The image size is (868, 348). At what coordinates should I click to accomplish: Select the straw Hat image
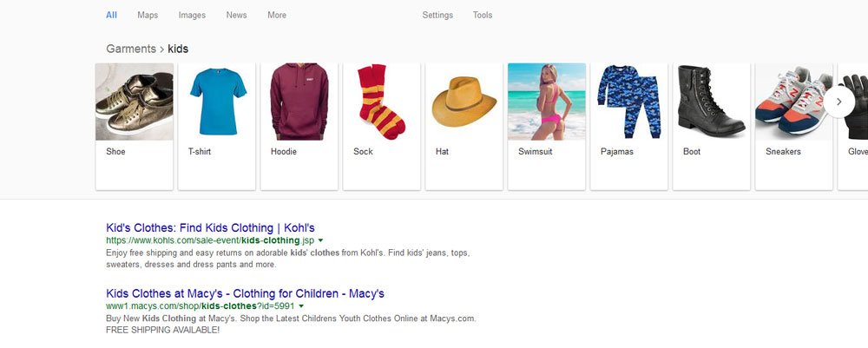pyautogui.click(x=464, y=102)
